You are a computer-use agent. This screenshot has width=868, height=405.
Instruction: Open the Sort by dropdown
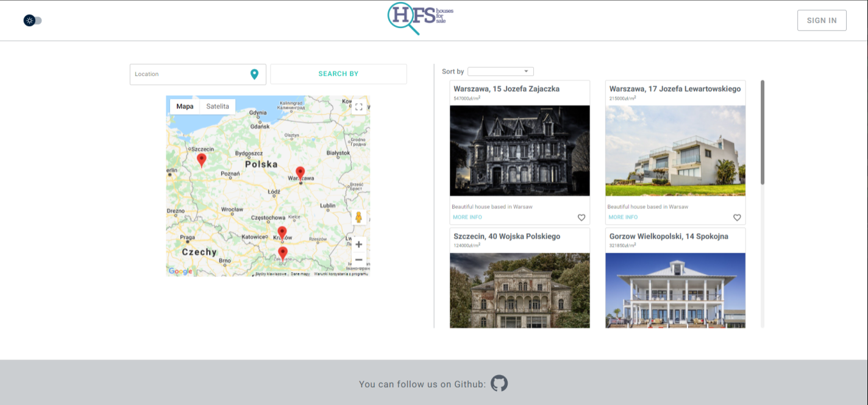500,71
